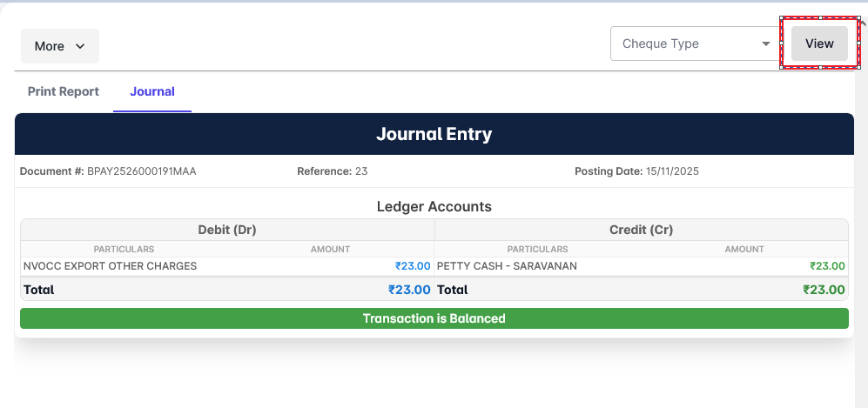Viewport: 868px width, 408px height.
Task: Select PETTY CASH - SARAVANAN credit entry
Action: [507, 266]
